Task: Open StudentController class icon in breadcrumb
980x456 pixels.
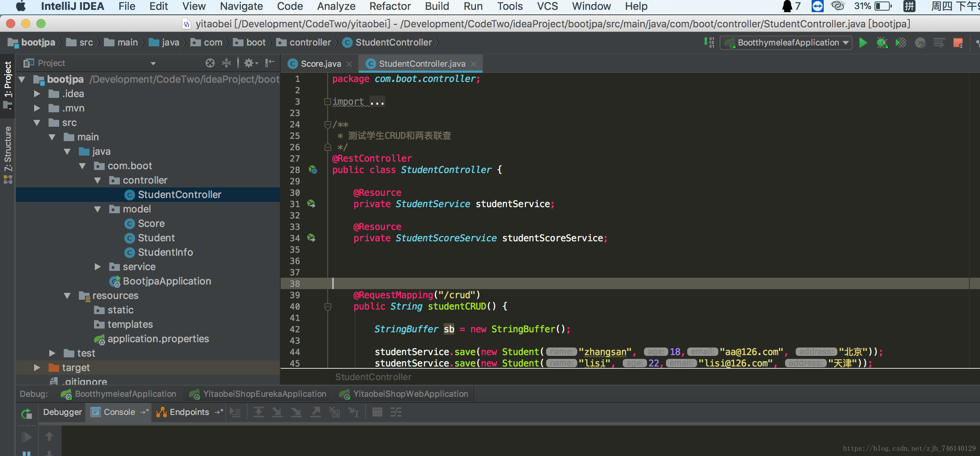Action: click(x=347, y=42)
